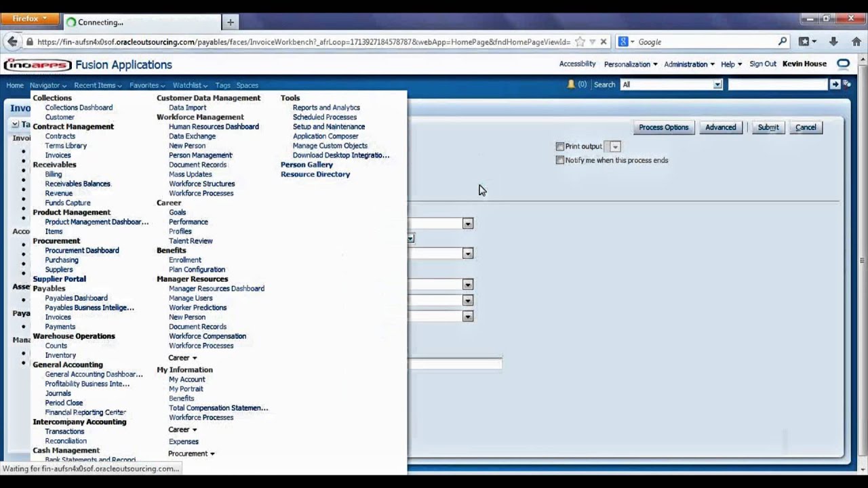Enable the Print output checkbox

point(560,146)
